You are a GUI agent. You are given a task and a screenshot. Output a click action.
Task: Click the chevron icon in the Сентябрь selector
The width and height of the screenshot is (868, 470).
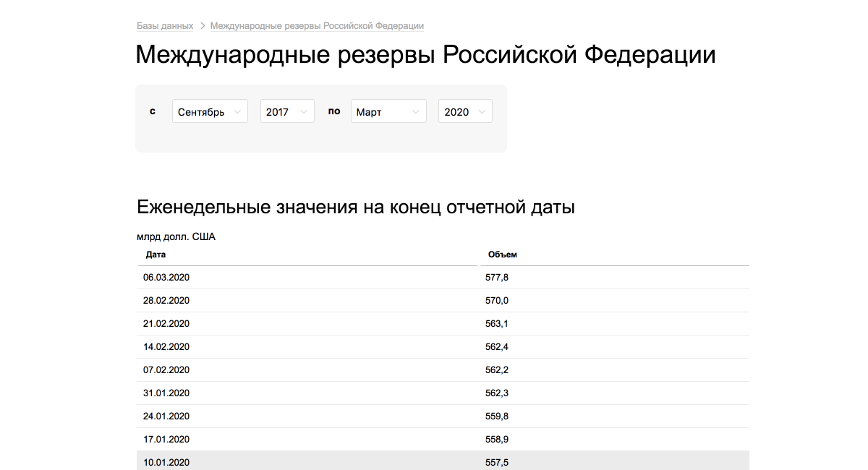pos(239,111)
